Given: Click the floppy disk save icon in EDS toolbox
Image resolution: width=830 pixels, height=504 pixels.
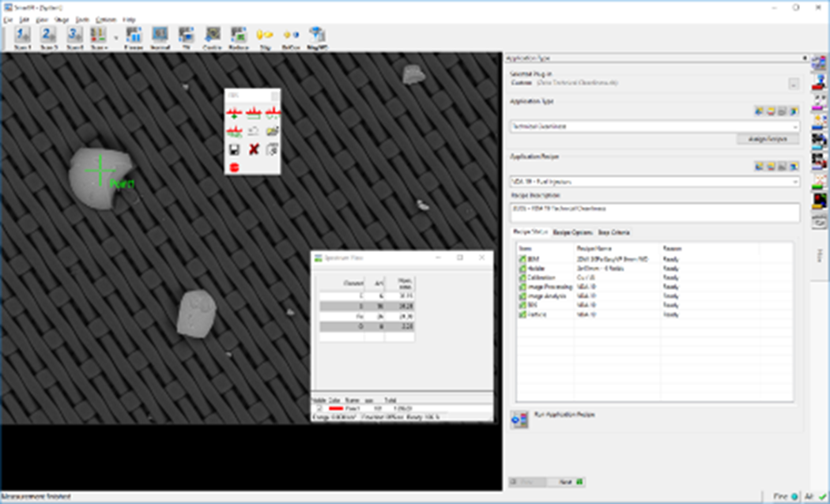Looking at the screenshot, I should (234, 149).
